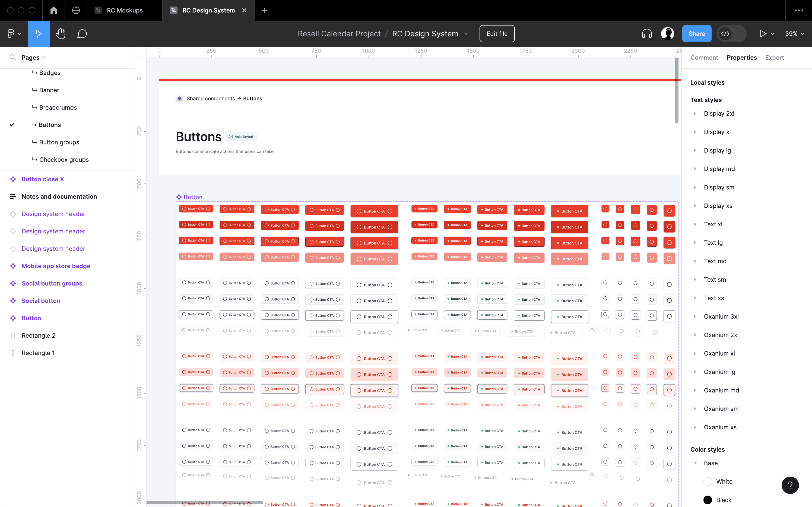
Task: Open the Button groups page
Action: point(59,142)
